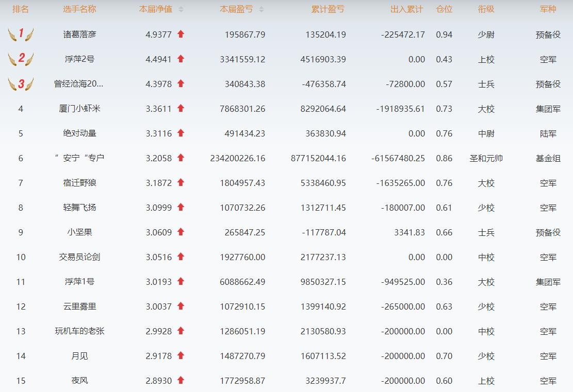The width and height of the screenshot is (573, 392).
Task: Sort by 本届净值 column arrows
Action: click(x=181, y=10)
